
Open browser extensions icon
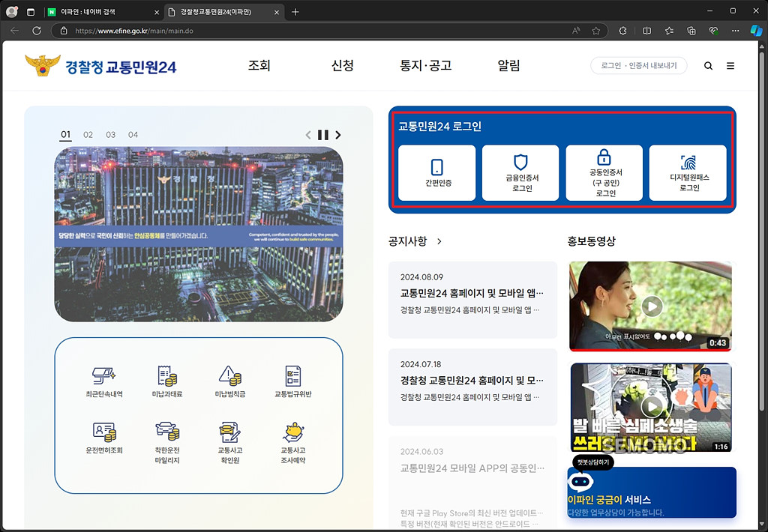[623, 31]
